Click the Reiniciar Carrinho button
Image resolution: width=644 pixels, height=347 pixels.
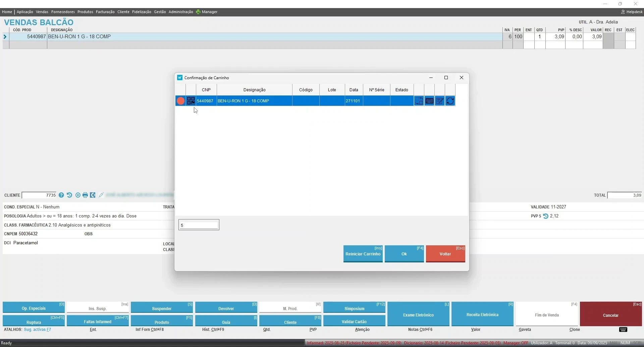point(363,254)
